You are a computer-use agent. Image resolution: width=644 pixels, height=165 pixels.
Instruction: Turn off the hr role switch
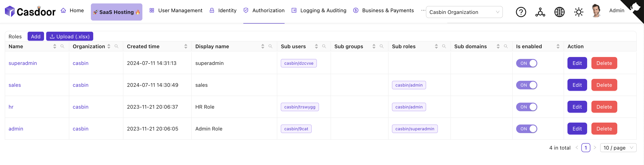click(x=526, y=107)
